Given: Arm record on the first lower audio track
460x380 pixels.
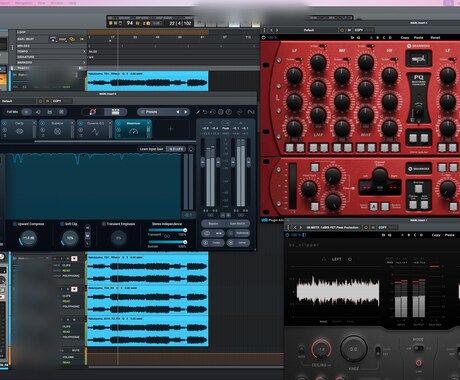Looking at the screenshot, I should [x=74, y=258].
